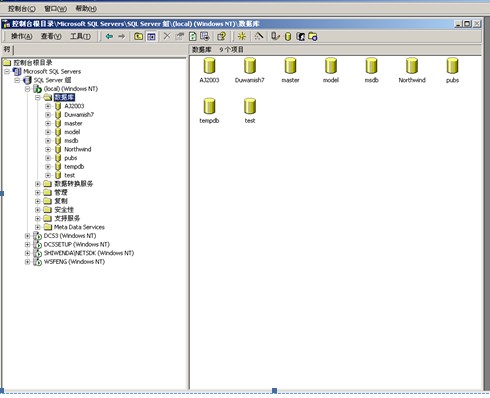Expand the WSFENG (Windows NT) server node
Viewport: 490px width, 398px height.
point(28,262)
